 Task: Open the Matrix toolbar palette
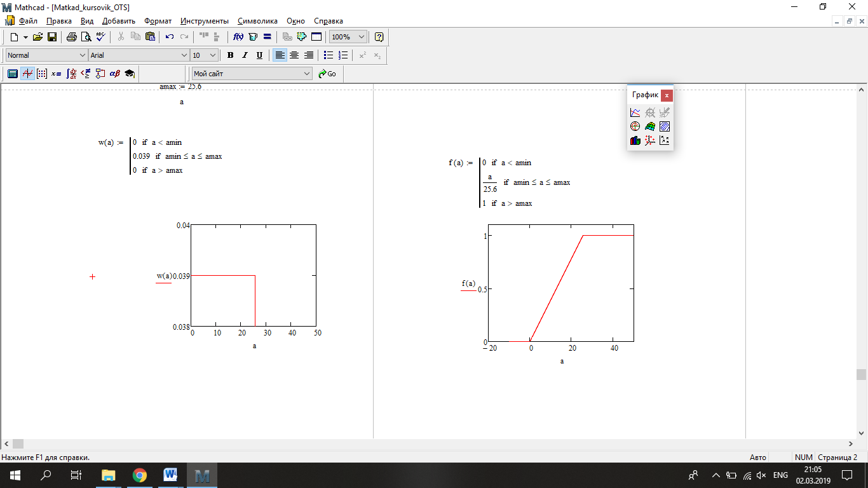[42, 74]
